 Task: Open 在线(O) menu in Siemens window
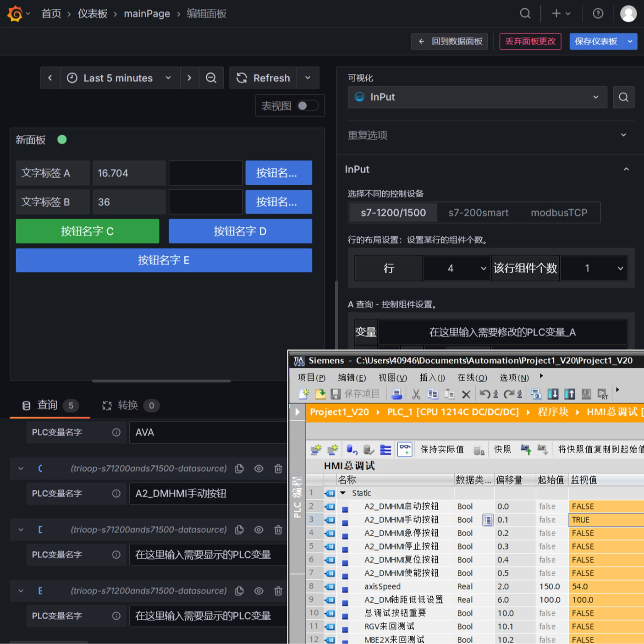[472, 377]
